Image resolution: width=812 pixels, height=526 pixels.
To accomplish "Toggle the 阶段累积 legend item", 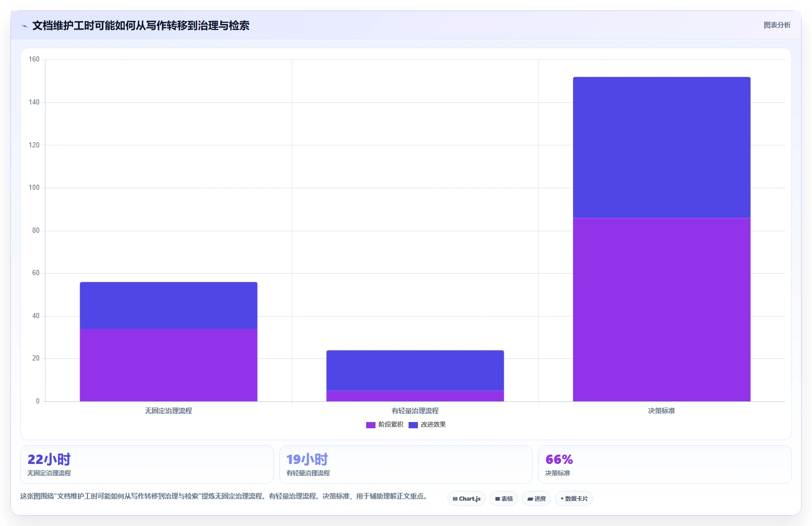I will point(385,425).
